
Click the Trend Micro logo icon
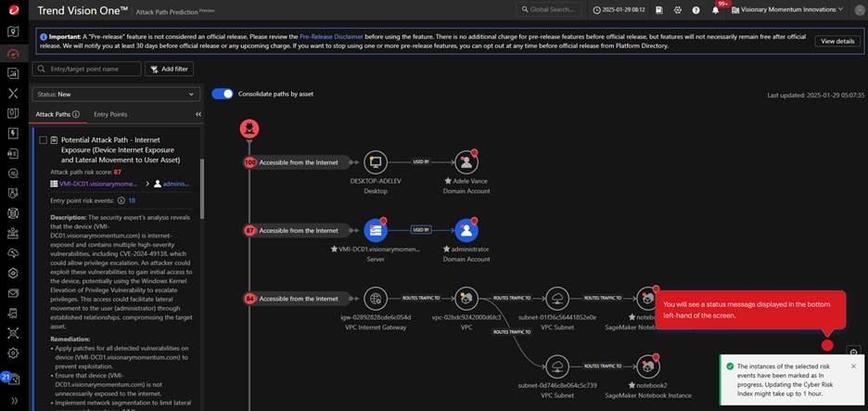click(14, 9)
